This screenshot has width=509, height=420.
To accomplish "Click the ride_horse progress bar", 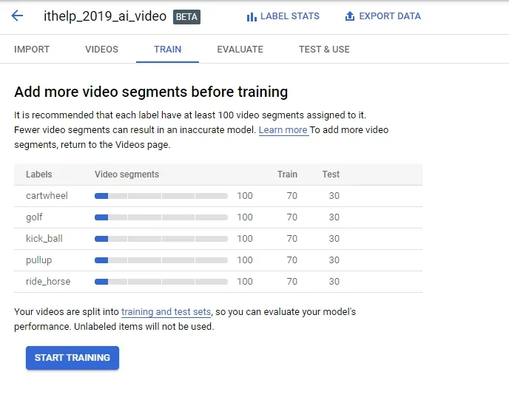I will [161, 282].
